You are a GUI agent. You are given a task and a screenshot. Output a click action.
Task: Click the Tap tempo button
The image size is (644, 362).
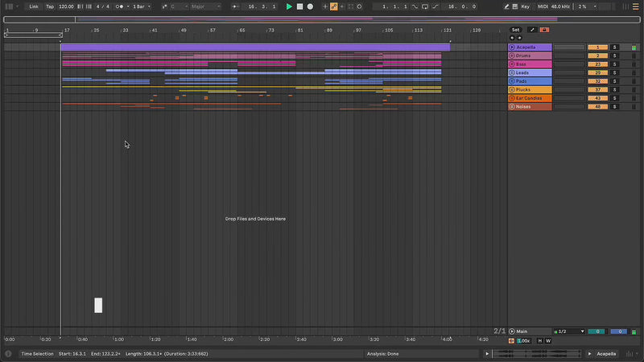(50, 6)
